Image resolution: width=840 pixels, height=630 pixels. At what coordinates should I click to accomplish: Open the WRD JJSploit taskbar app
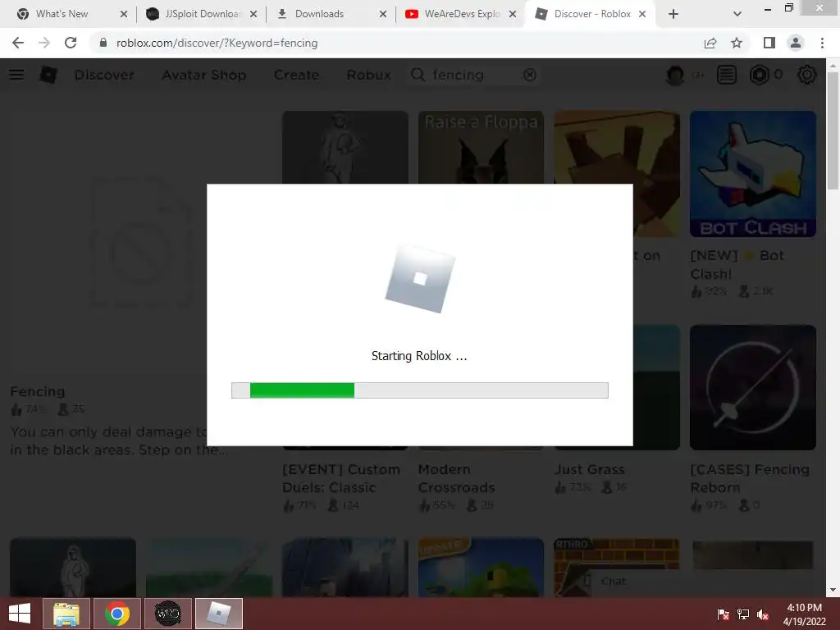click(x=167, y=614)
